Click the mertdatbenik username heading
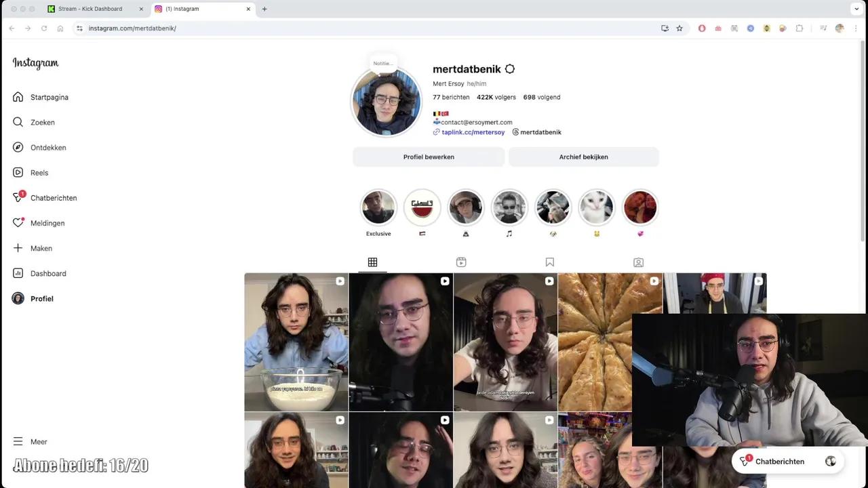Screen dimensions: 868x488 click(x=467, y=69)
